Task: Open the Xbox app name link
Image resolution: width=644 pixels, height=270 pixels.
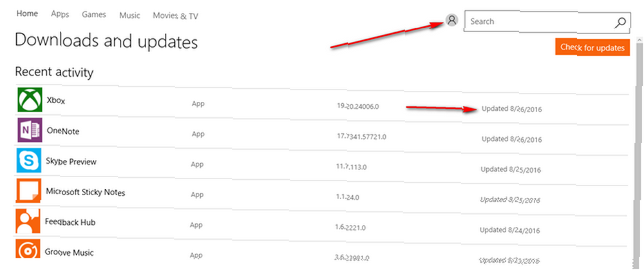Action: (x=55, y=101)
